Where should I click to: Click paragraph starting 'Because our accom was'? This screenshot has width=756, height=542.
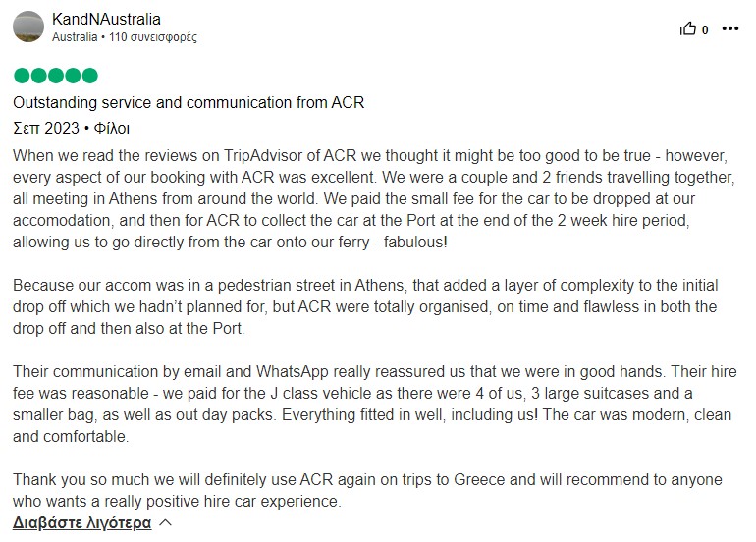365,306
